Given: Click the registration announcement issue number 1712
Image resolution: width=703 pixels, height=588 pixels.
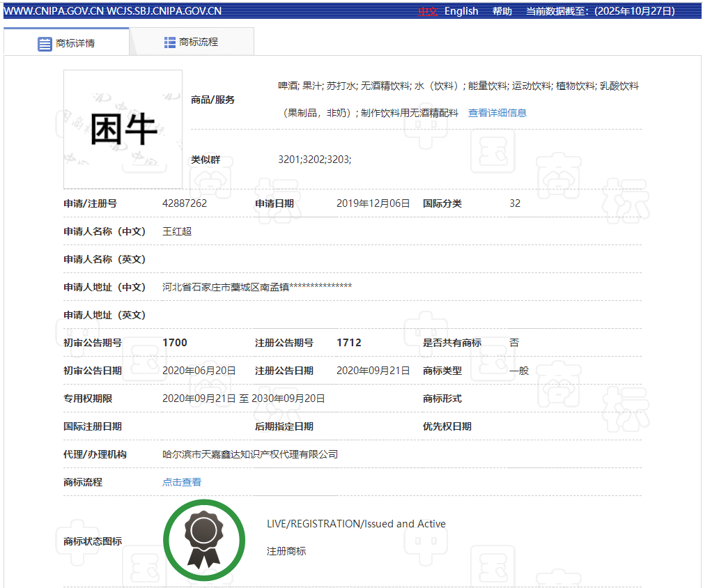Looking at the screenshot, I should [x=349, y=343].
